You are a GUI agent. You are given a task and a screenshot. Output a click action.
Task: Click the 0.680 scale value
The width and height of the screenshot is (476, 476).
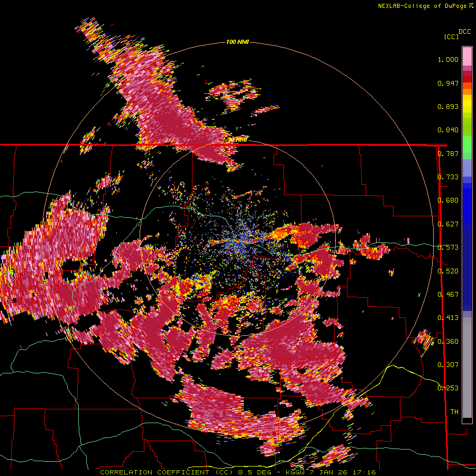448,200
